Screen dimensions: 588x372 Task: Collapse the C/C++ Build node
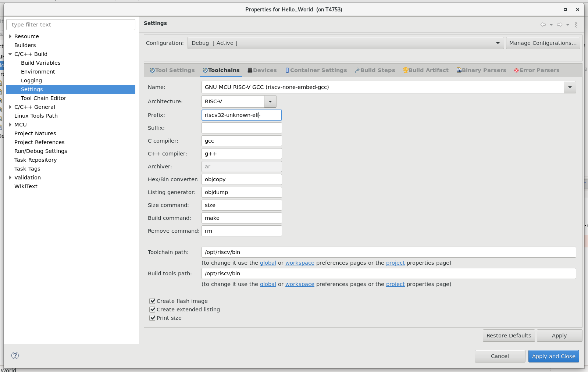pos(10,54)
